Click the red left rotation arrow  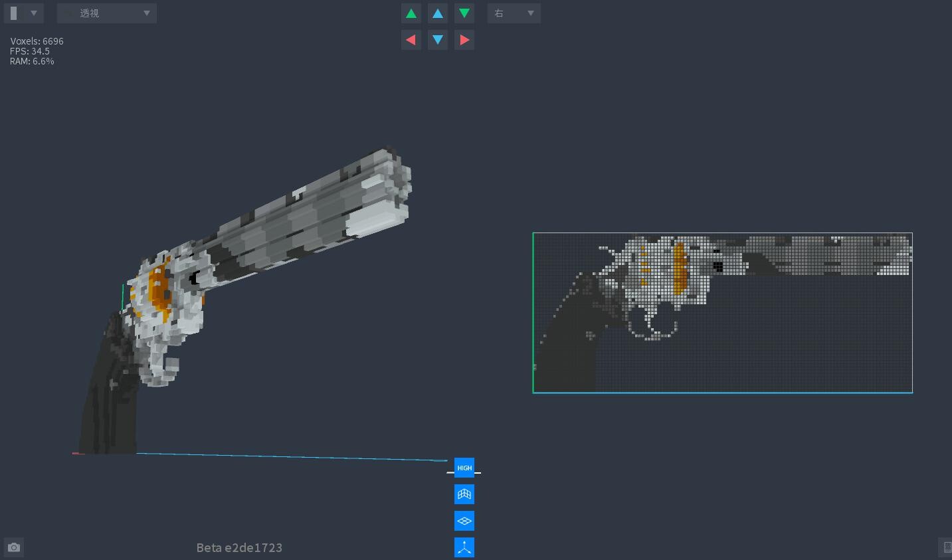(411, 39)
